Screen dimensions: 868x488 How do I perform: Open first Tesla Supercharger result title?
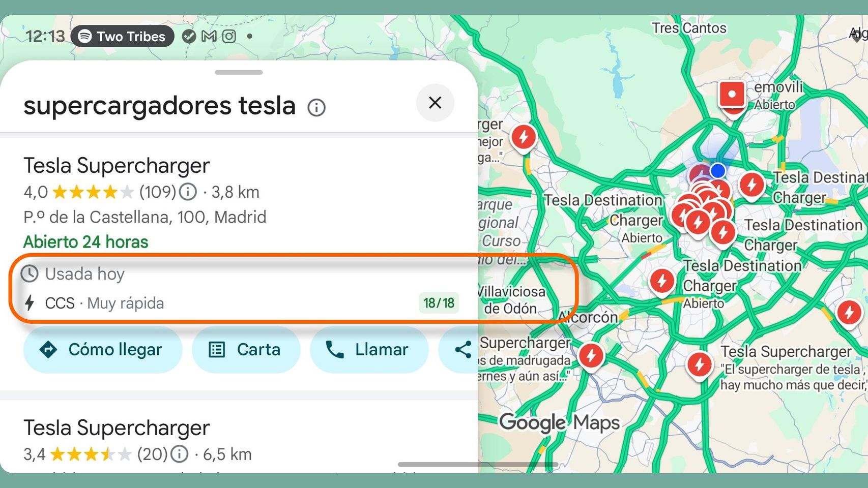pyautogui.click(x=117, y=166)
